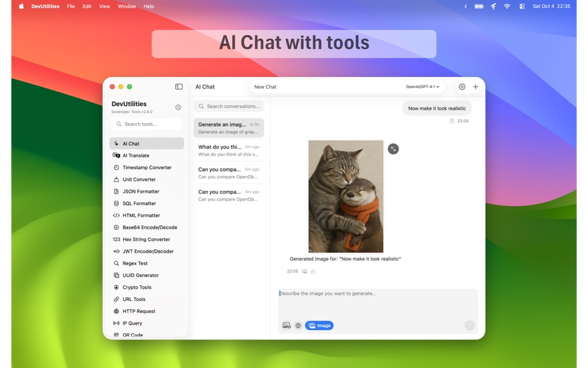
Task: Copy the user message via copy icon
Action: pyautogui.click(x=451, y=121)
